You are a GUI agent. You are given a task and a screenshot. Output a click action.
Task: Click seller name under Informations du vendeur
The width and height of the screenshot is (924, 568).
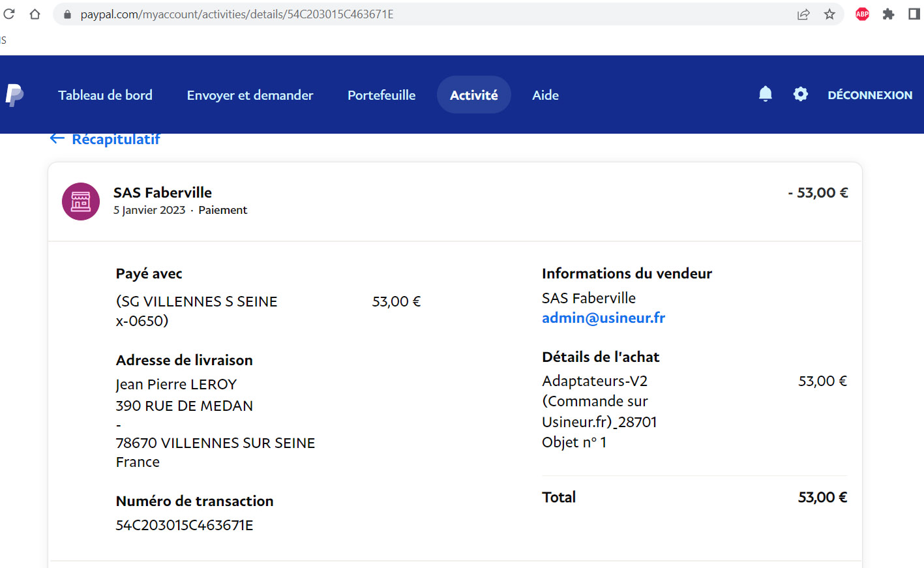[x=589, y=298]
